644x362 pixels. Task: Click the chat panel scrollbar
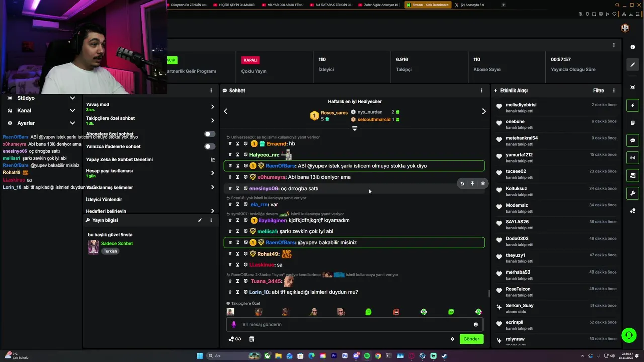coord(488,293)
